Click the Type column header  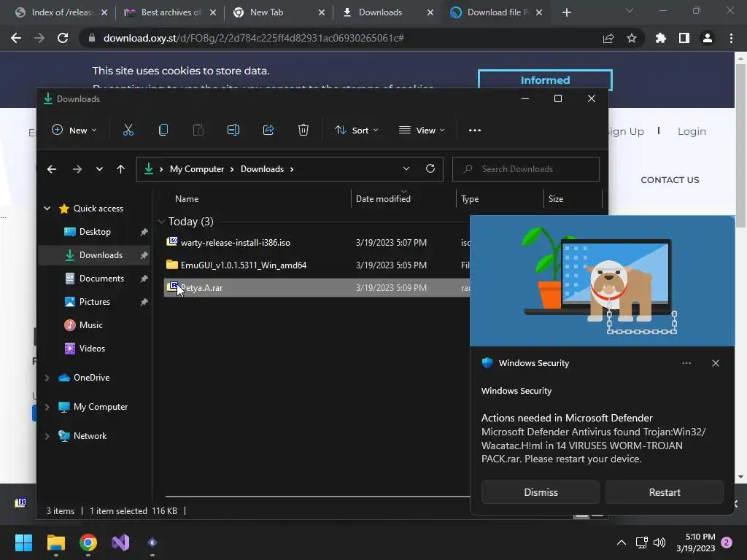(x=499, y=199)
